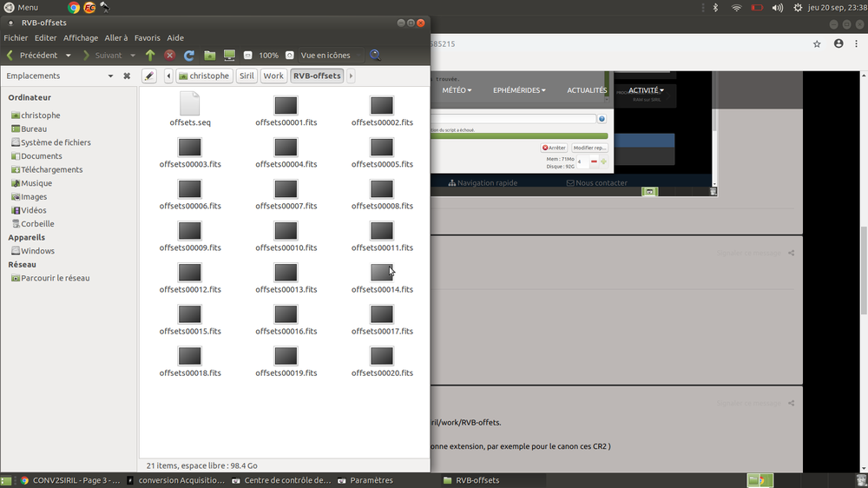Open the Wi-Fi network indicator
868x488 pixels.
tap(736, 8)
